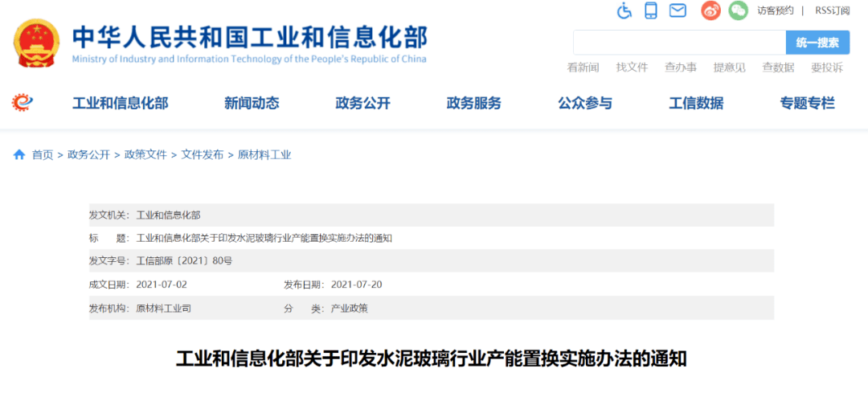Click 成文日期 value 2021-07-02
Screen dimensions: 868x397
coord(162,284)
